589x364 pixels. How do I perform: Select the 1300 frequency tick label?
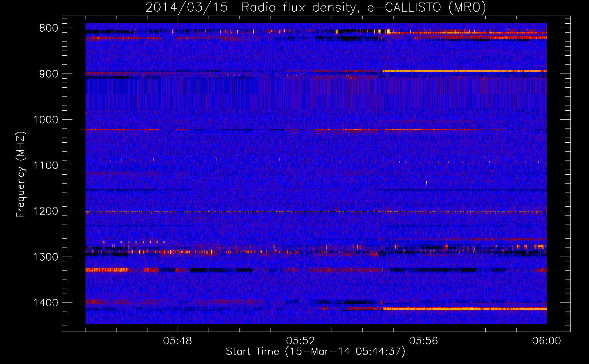[46, 257]
